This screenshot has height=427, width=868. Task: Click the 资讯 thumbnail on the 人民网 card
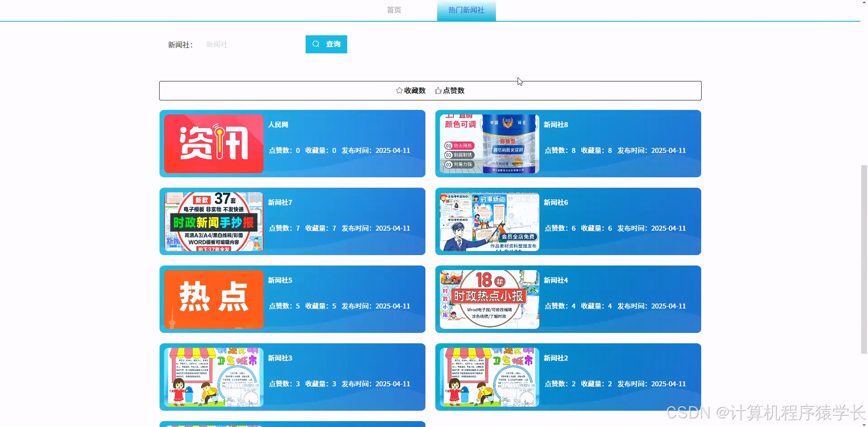click(213, 143)
